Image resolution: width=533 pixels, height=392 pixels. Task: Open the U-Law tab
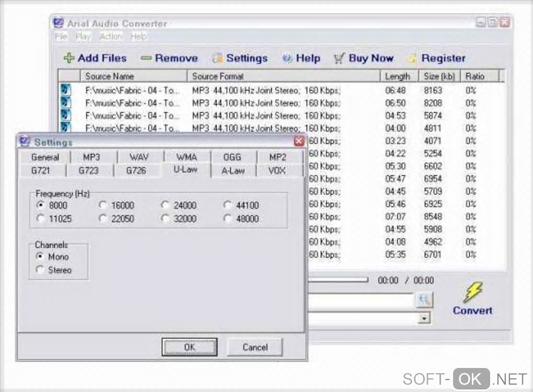tap(186, 169)
